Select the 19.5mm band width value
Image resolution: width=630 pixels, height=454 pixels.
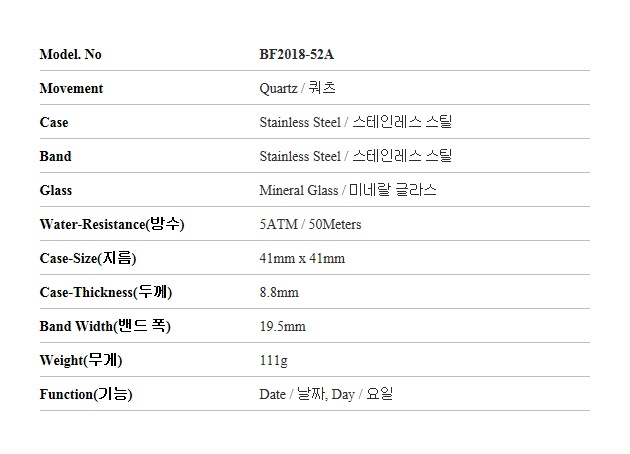click(x=282, y=326)
